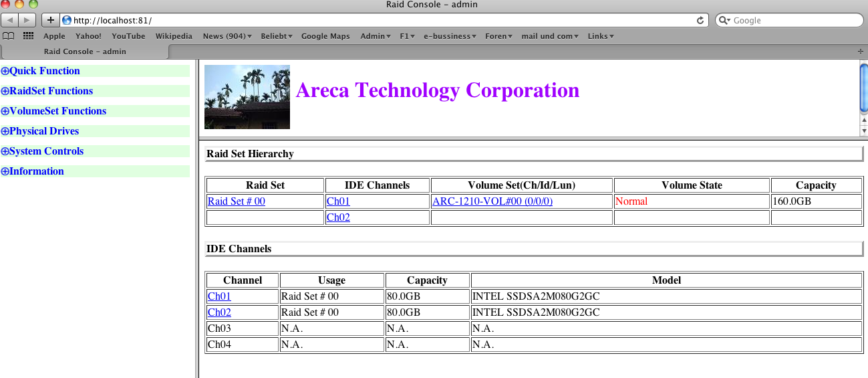Image resolution: width=868 pixels, height=378 pixels.
Task: Open the News (904) bookmark dropdown
Action: (x=227, y=36)
